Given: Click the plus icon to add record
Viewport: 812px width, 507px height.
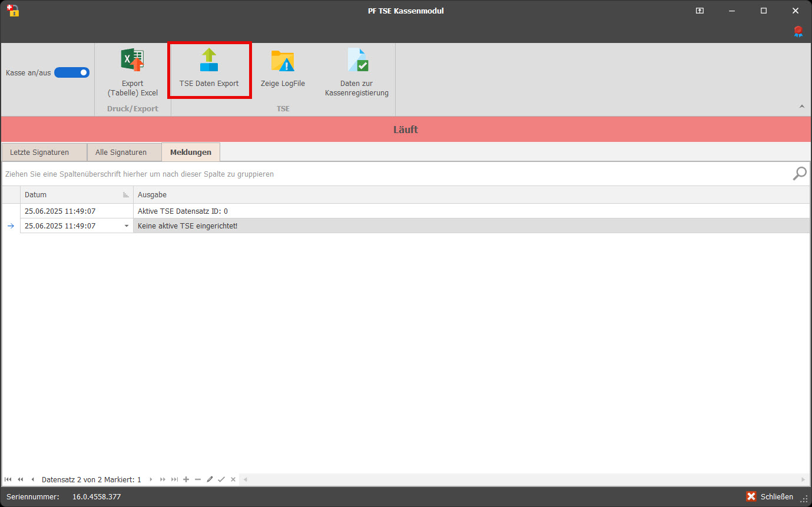Looking at the screenshot, I should click(x=186, y=479).
